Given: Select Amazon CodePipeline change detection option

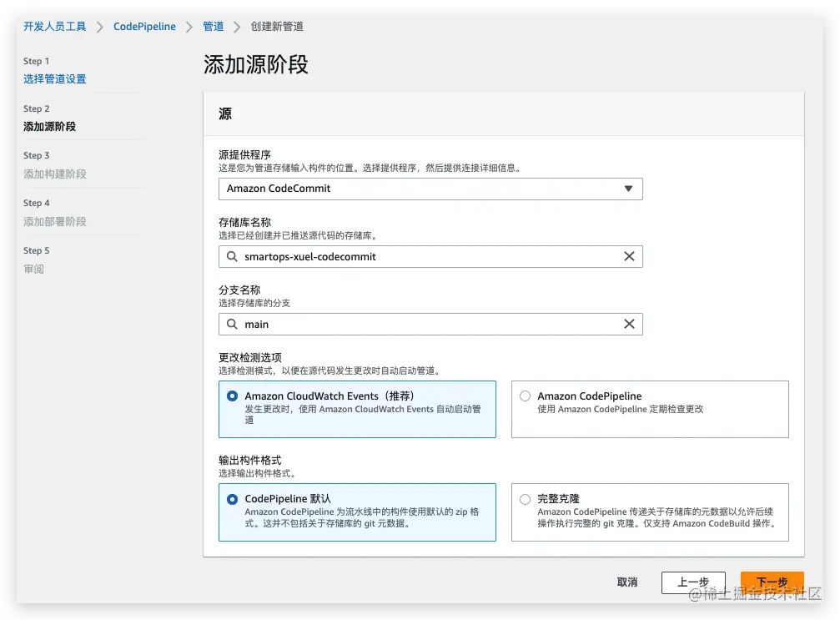Looking at the screenshot, I should pos(525,396).
